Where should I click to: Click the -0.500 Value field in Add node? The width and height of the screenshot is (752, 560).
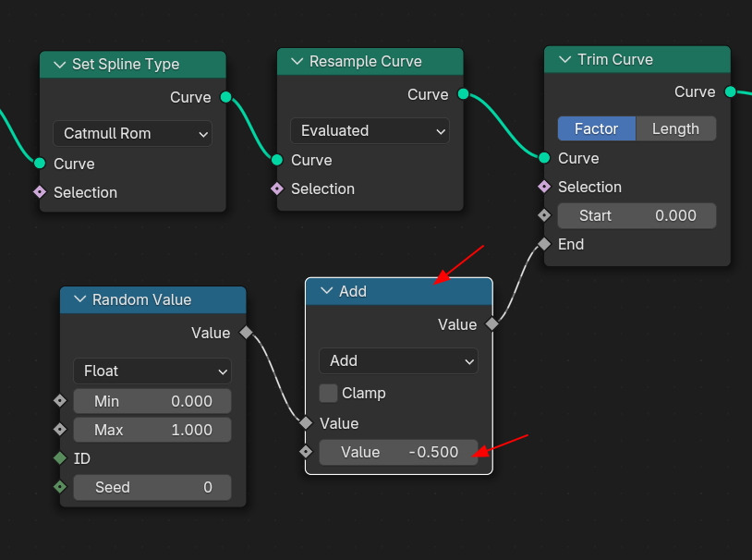398,452
